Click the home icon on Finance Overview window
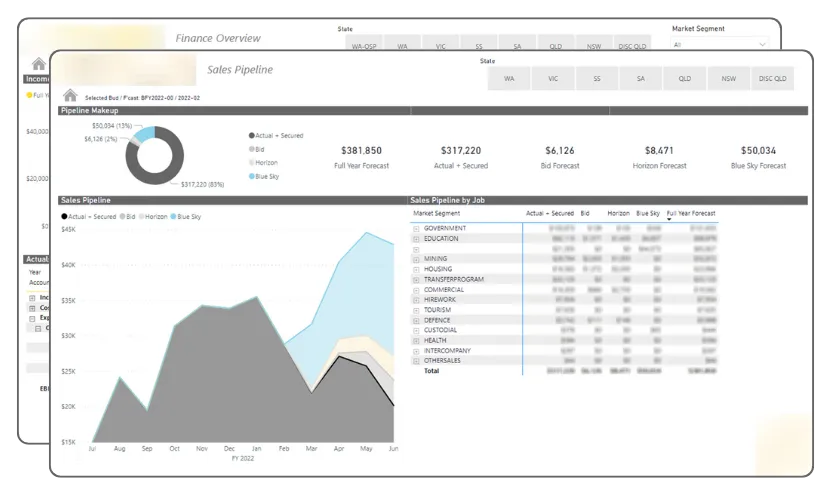 39,64
